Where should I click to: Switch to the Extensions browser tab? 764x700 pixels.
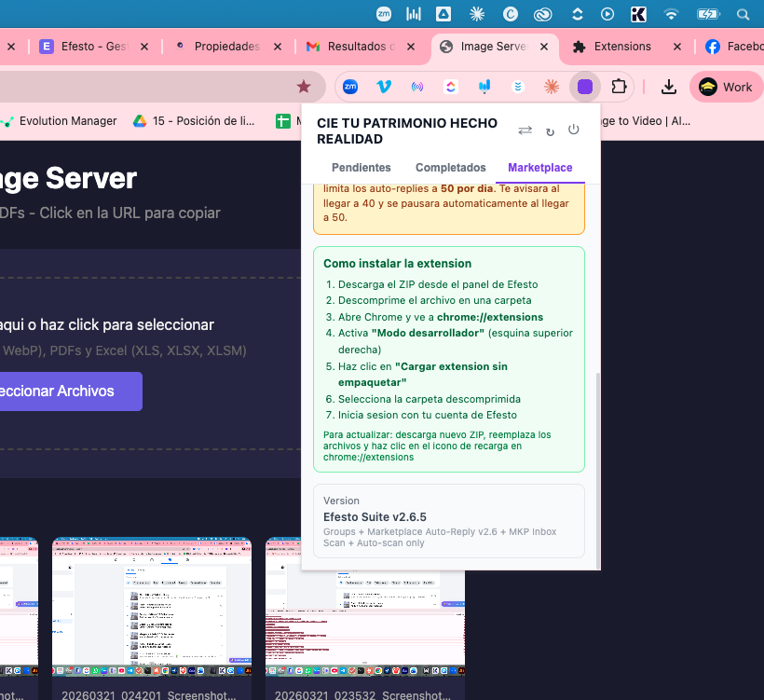[x=621, y=47]
